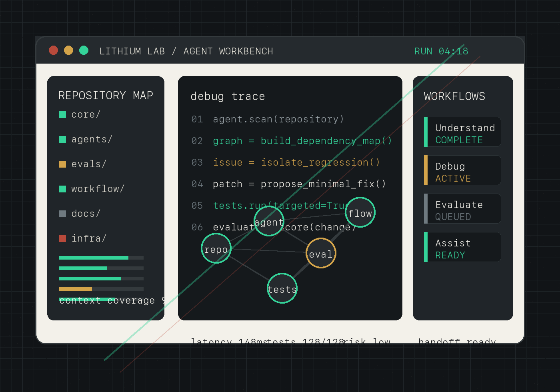Open the Debug ACTIVE workflow card

click(462, 170)
